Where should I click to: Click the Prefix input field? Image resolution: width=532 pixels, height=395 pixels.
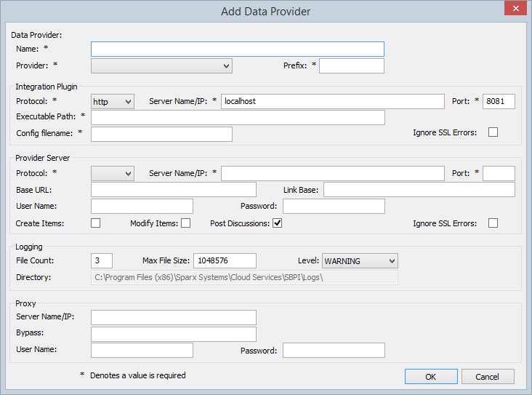click(351, 66)
